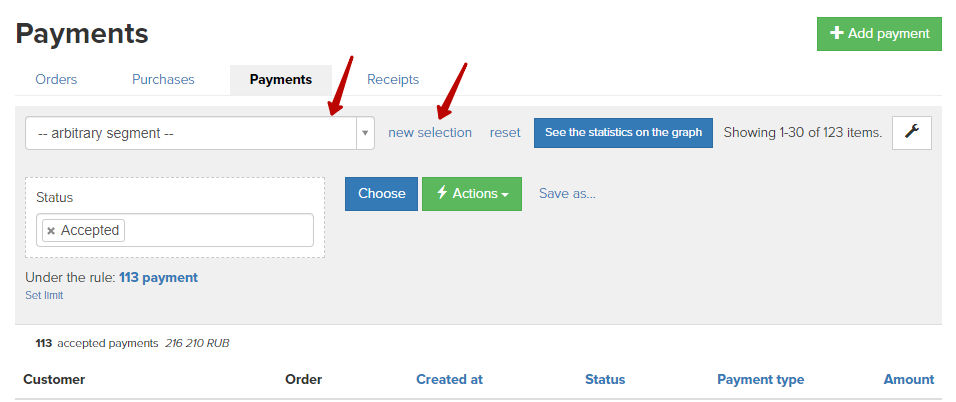Image resolution: width=956 pixels, height=402 pixels.
Task: Select the Payments tab
Action: click(x=280, y=80)
